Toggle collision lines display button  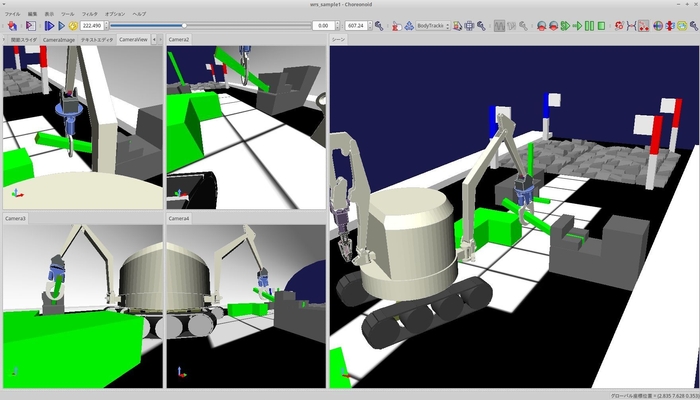click(632, 25)
